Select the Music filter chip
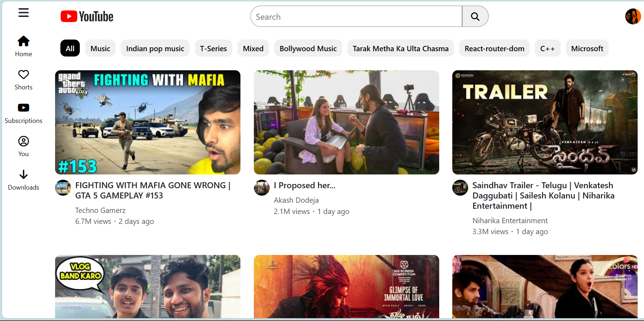This screenshot has height=321, width=644. 100,48
